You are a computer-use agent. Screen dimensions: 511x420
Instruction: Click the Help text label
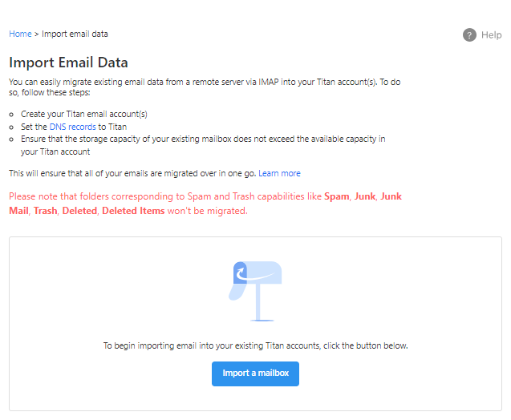pos(491,35)
